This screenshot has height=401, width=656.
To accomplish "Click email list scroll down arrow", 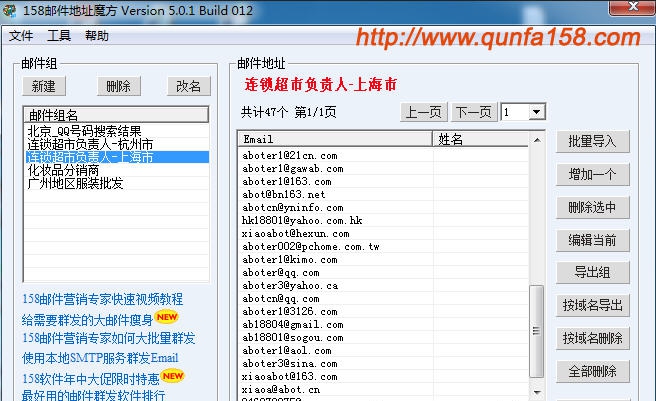I will point(537,392).
